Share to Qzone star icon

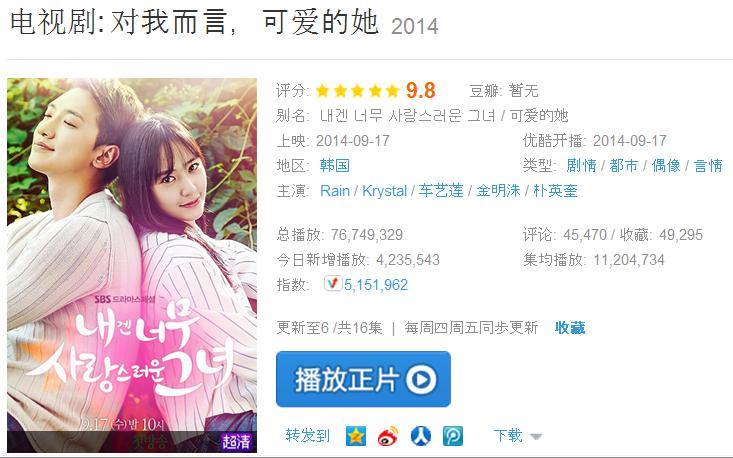coord(356,436)
